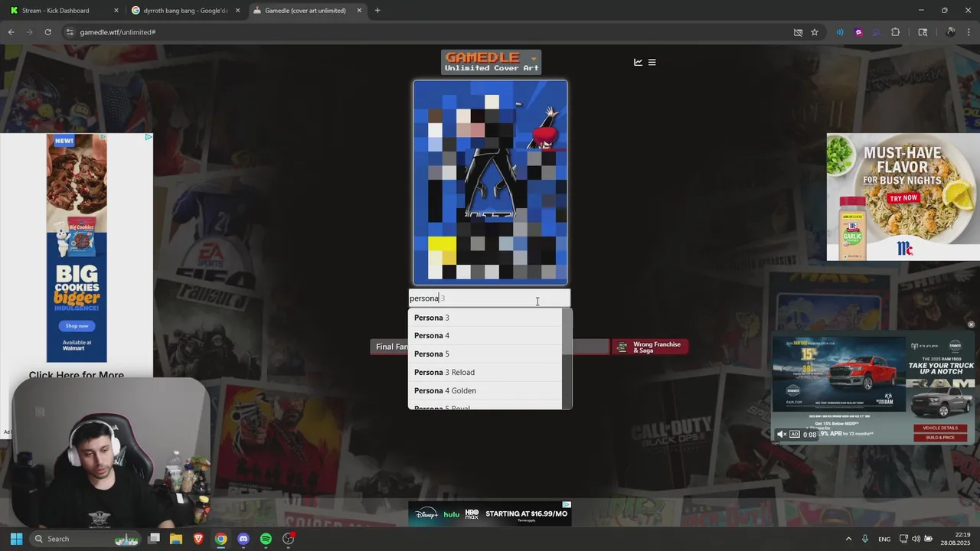Viewport: 980px width, 551px height.
Task: Open File Explorer from taskbar
Action: [176, 539]
